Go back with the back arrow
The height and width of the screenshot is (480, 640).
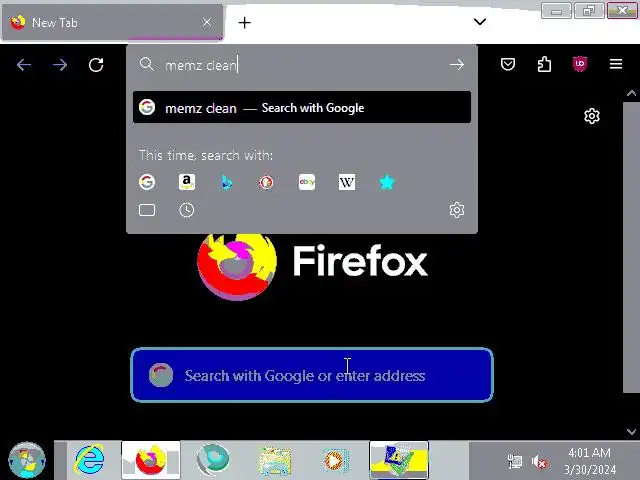point(24,64)
